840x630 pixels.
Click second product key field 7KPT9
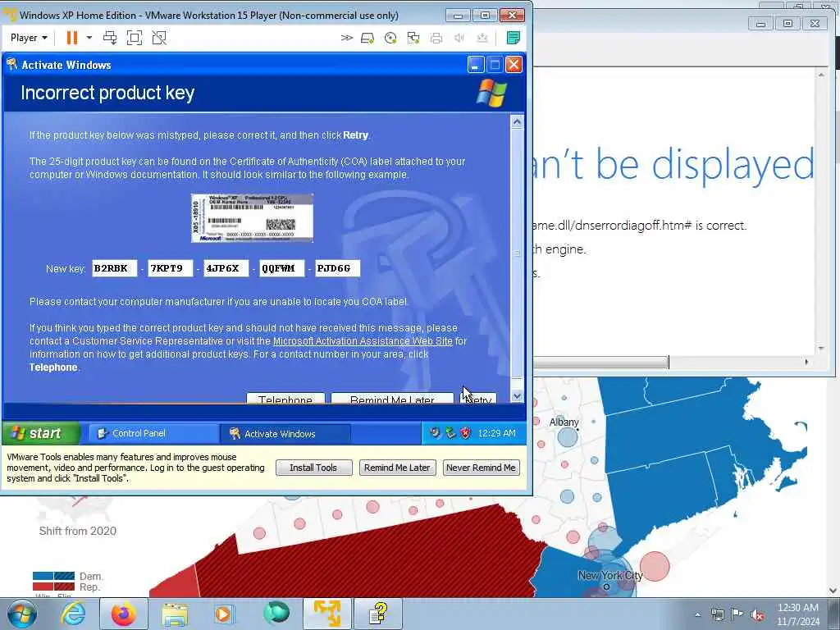(171, 268)
